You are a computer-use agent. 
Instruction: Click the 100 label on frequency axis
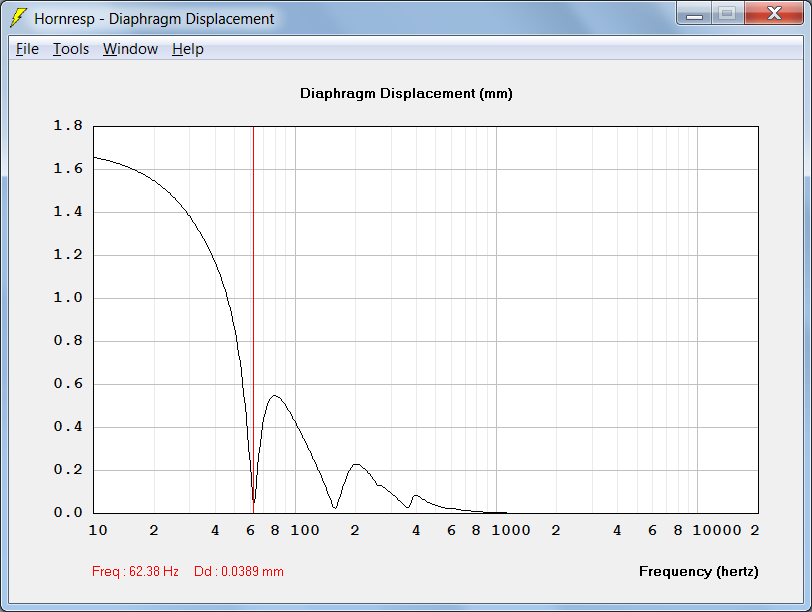click(304, 530)
